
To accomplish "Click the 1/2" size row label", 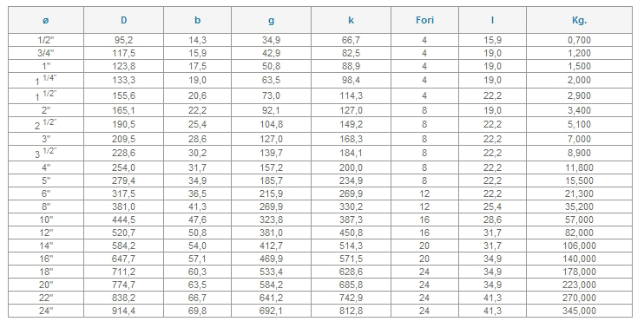I will (46, 40).
